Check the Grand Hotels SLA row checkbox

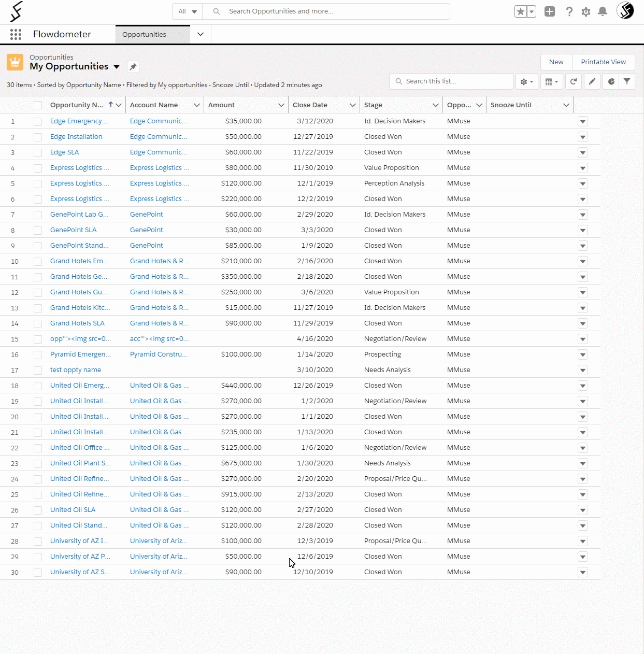click(x=38, y=324)
